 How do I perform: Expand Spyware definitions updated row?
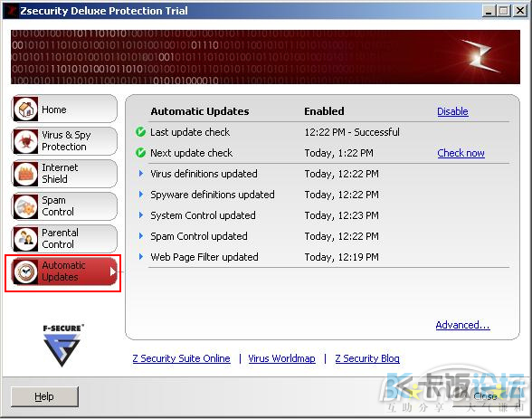pos(141,194)
